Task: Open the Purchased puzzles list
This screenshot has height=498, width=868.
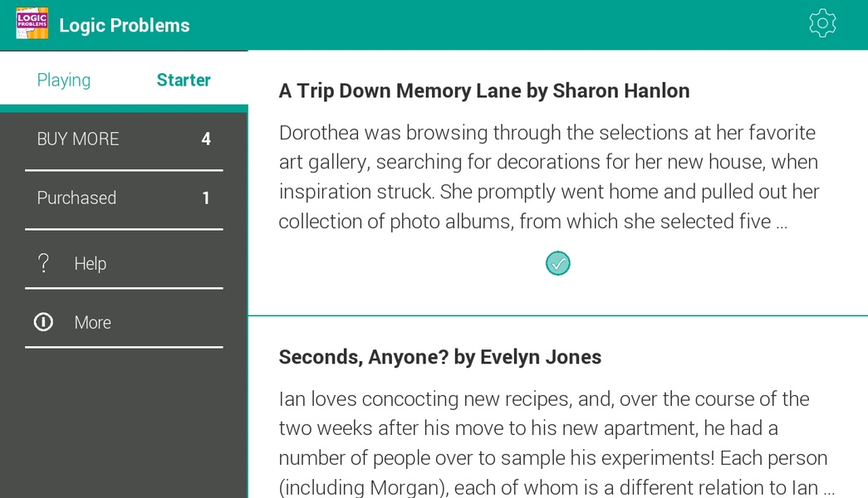Action: pyautogui.click(x=124, y=198)
